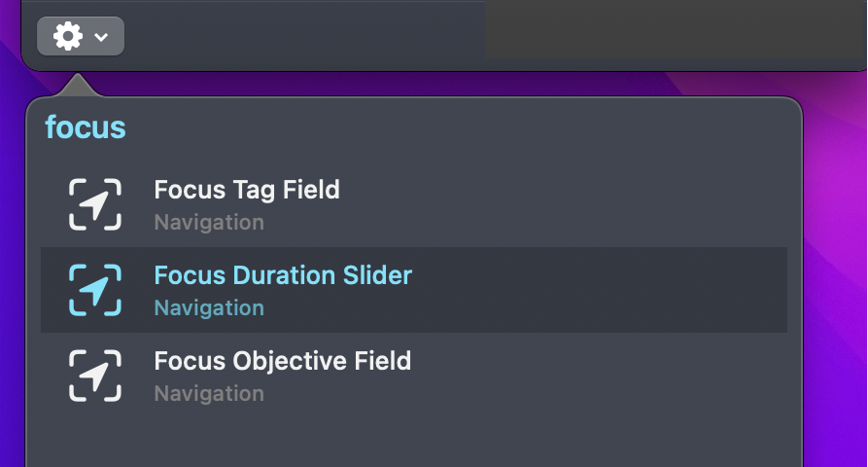Click the dark gray panel beside the toolbar
868x467 pixels.
676,29
